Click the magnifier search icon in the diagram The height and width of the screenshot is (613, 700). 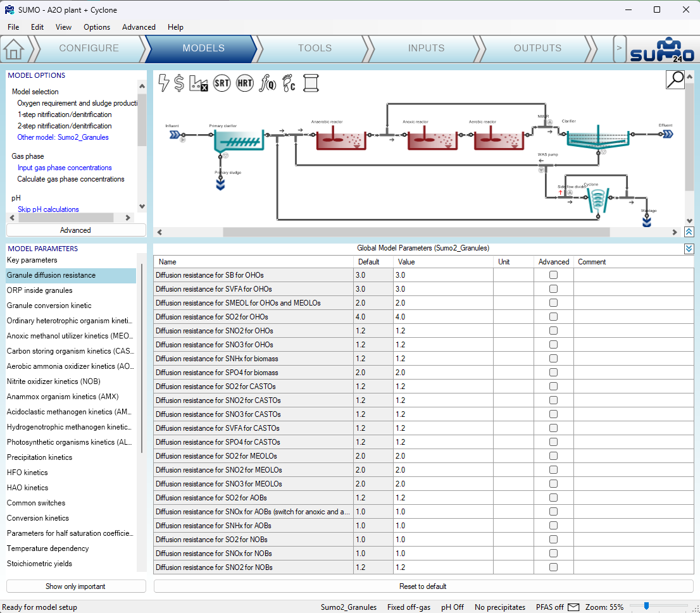coord(675,79)
